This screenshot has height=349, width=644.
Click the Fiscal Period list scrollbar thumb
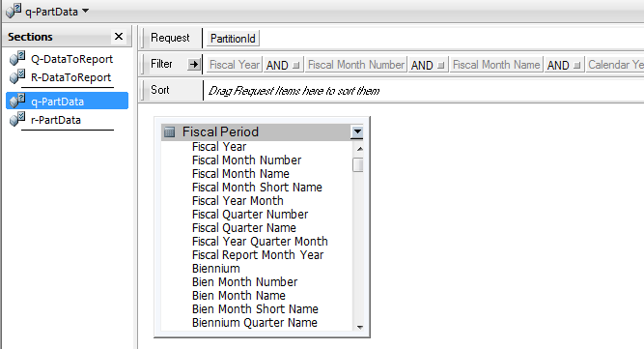(x=358, y=164)
